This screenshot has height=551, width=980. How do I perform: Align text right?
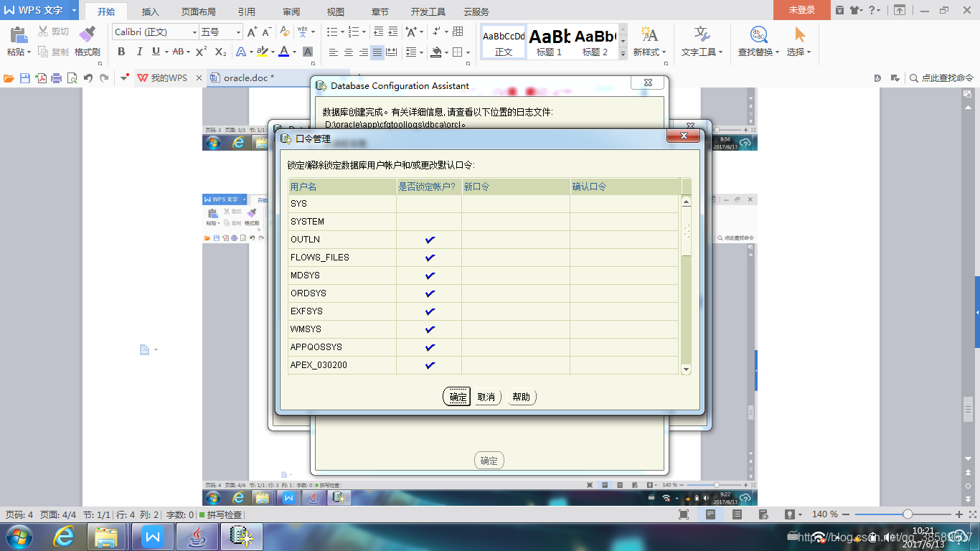pos(363,52)
